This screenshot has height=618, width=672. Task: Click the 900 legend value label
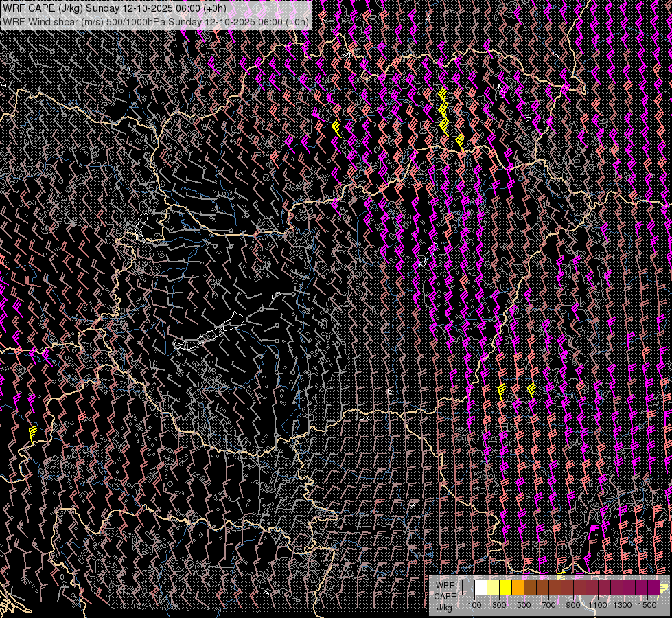(573, 605)
